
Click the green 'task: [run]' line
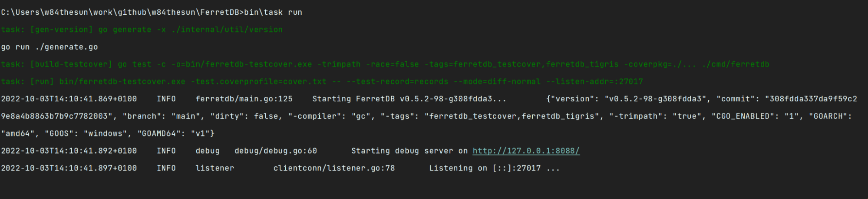[x=322, y=82]
